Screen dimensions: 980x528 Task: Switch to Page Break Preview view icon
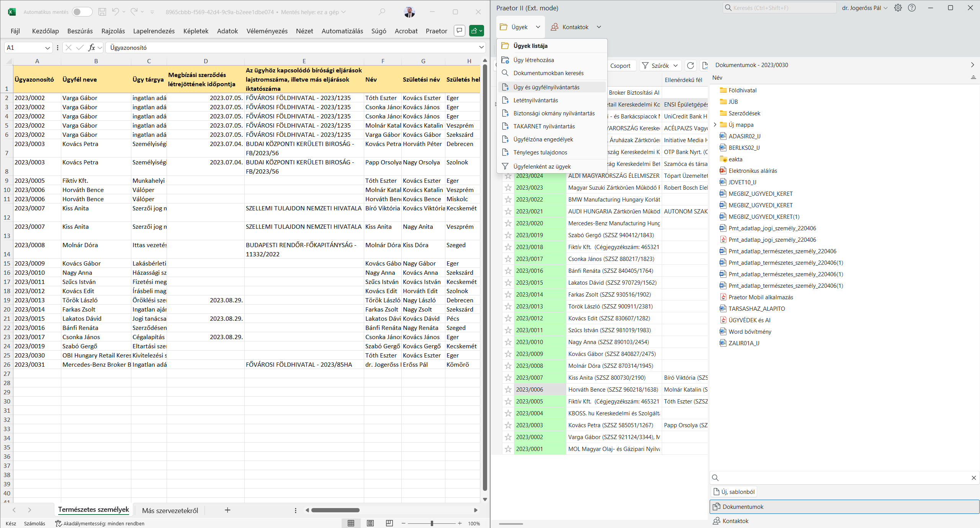[389, 523]
